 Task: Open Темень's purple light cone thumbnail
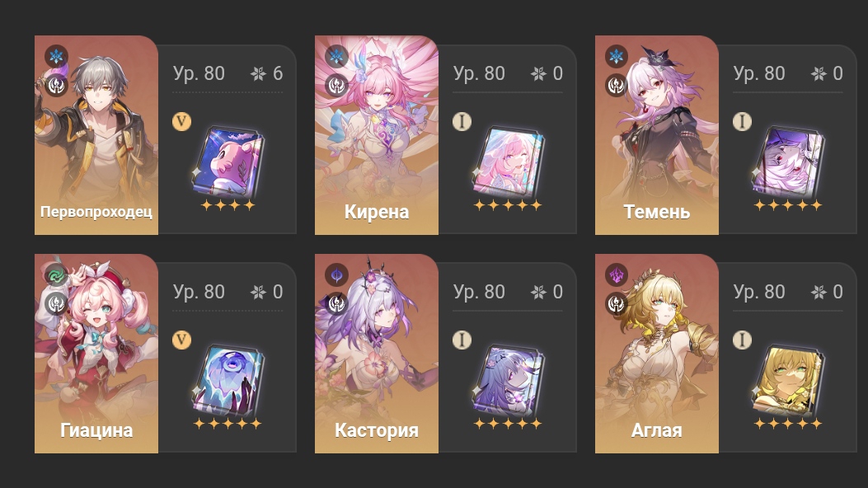(788, 162)
